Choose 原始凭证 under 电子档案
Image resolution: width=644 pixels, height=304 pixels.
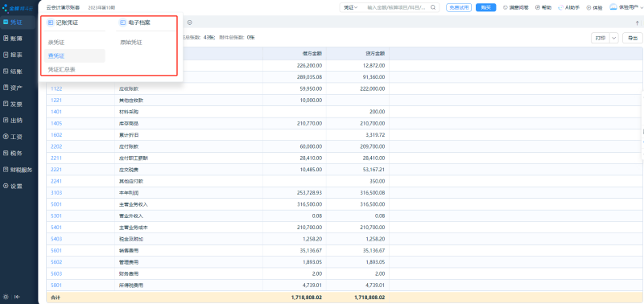[x=131, y=43]
